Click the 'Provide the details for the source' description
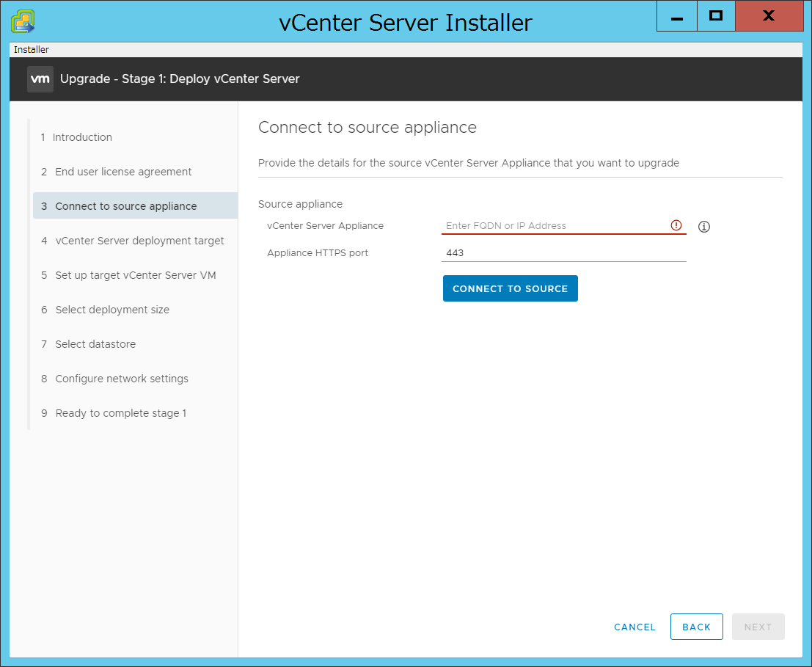 (x=469, y=163)
